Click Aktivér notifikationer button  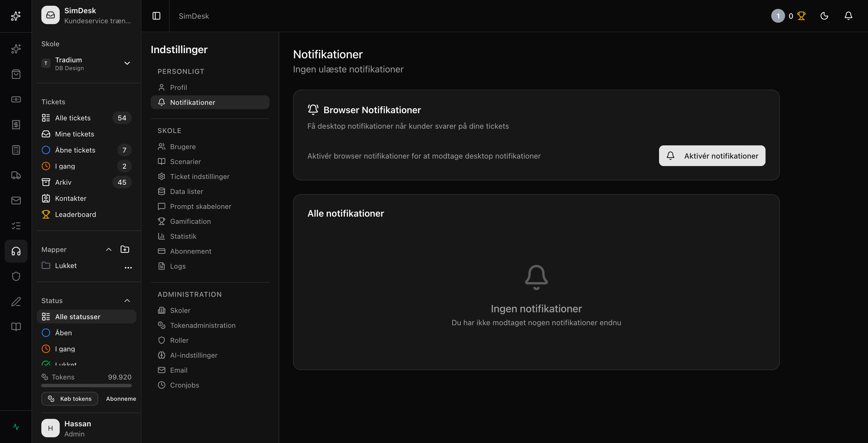pos(712,156)
